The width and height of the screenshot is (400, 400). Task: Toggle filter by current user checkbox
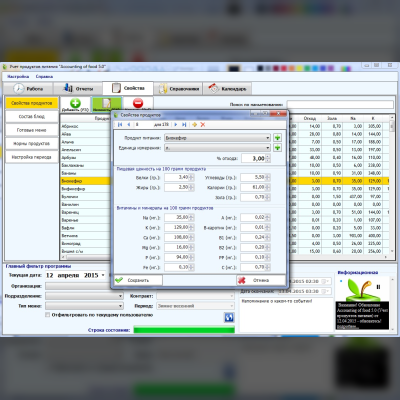tap(48, 315)
